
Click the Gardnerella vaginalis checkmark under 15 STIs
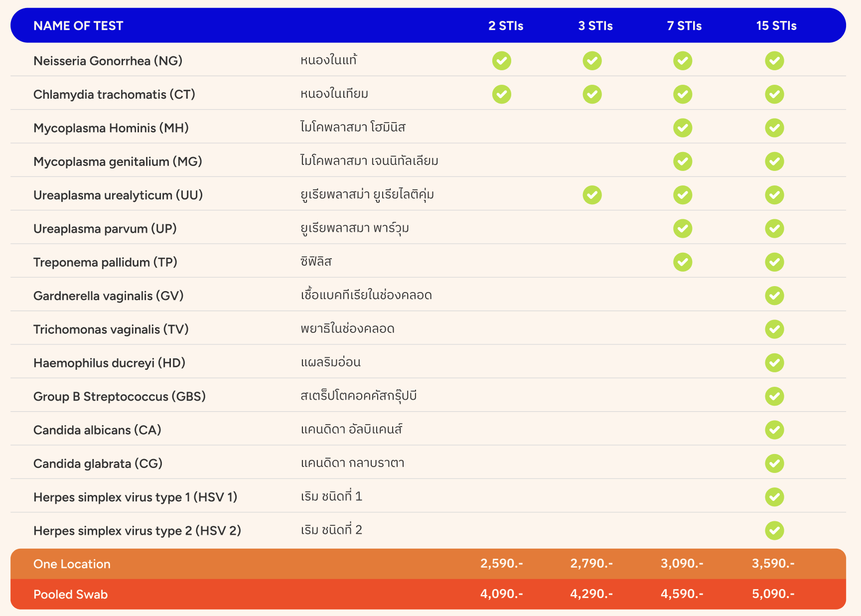click(775, 296)
